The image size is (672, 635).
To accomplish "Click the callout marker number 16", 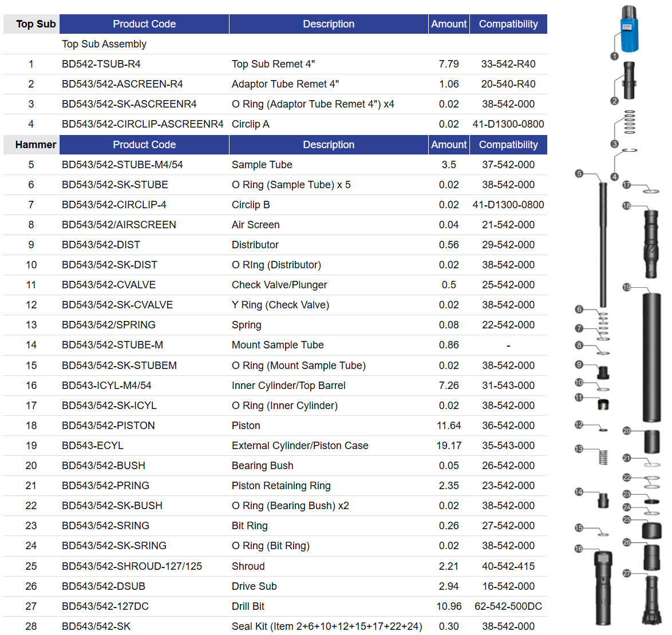I will pyautogui.click(x=579, y=549).
